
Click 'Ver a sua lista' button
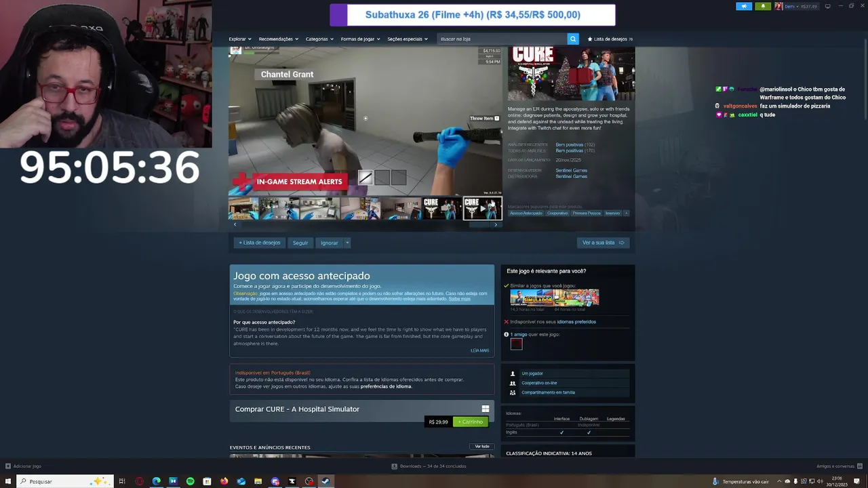603,243
